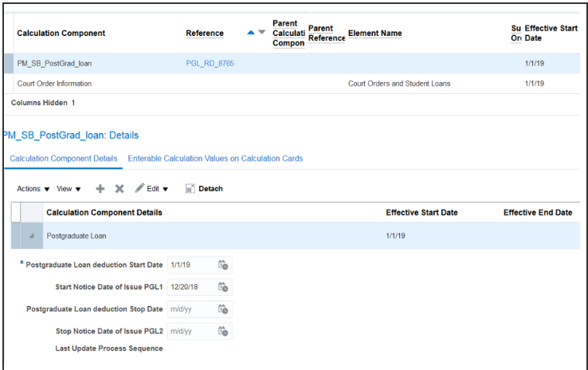Open the Actions dropdown menu

(x=33, y=189)
